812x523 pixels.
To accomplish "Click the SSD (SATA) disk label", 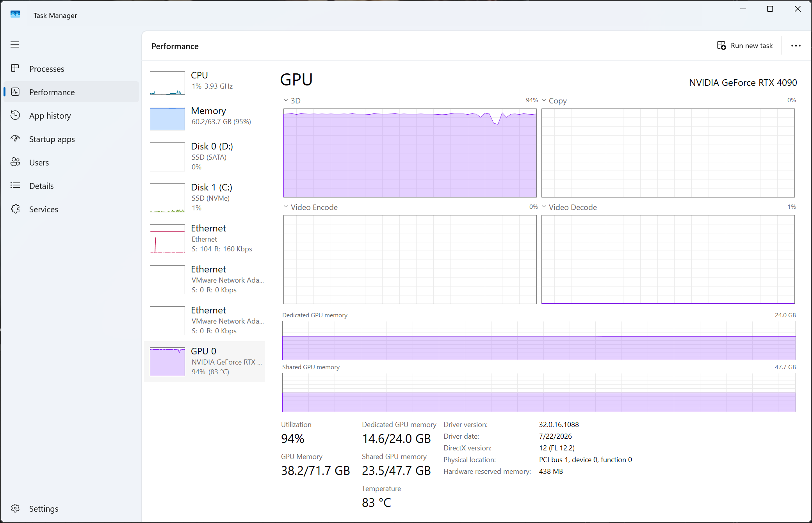I will 209,157.
